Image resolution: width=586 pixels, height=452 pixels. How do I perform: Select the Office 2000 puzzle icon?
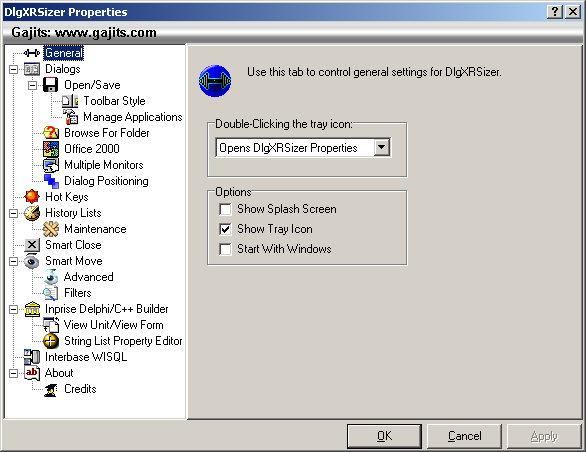(x=51, y=149)
